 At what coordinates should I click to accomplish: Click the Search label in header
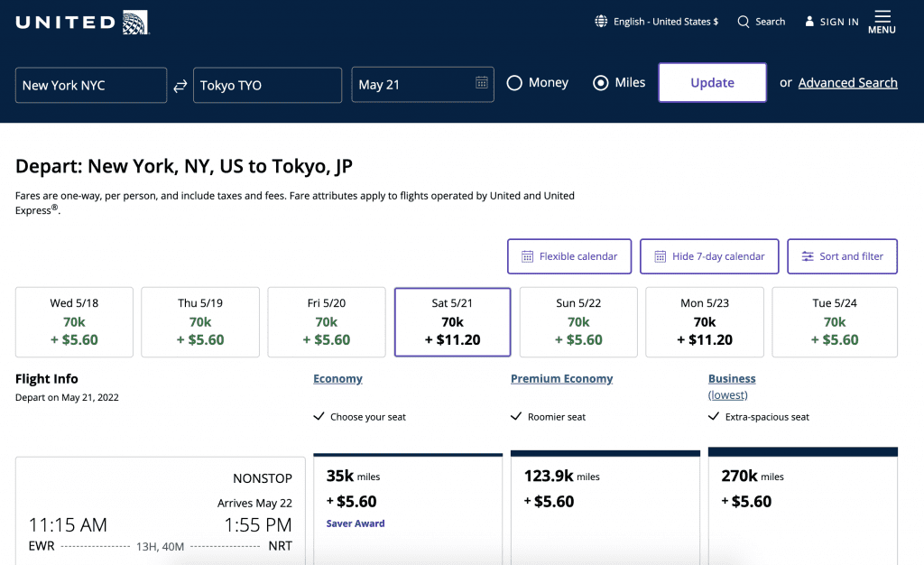click(771, 22)
